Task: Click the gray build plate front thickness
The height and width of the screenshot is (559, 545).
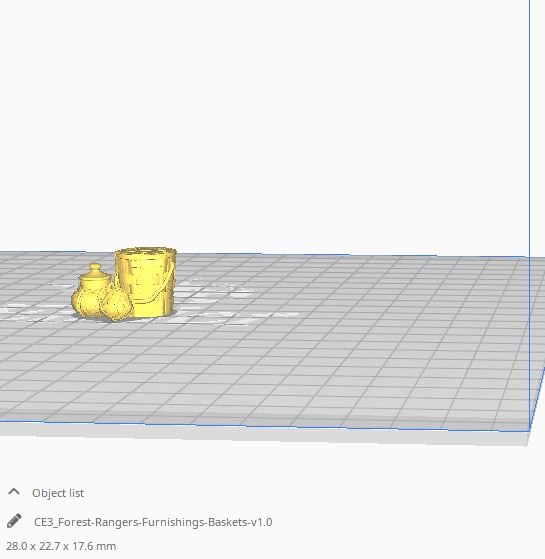Action: click(x=264, y=435)
